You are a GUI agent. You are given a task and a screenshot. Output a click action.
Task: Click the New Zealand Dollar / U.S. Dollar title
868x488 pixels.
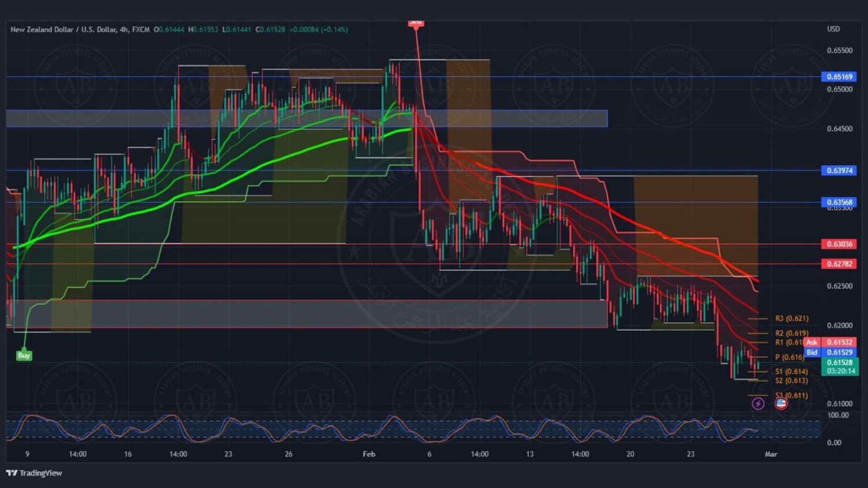pyautogui.click(x=63, y=29)
